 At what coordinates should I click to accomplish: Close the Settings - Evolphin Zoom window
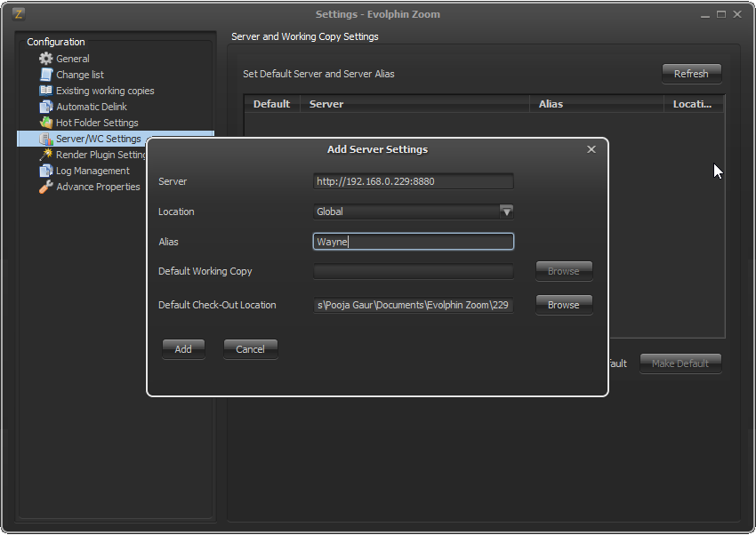pos(737,14)
